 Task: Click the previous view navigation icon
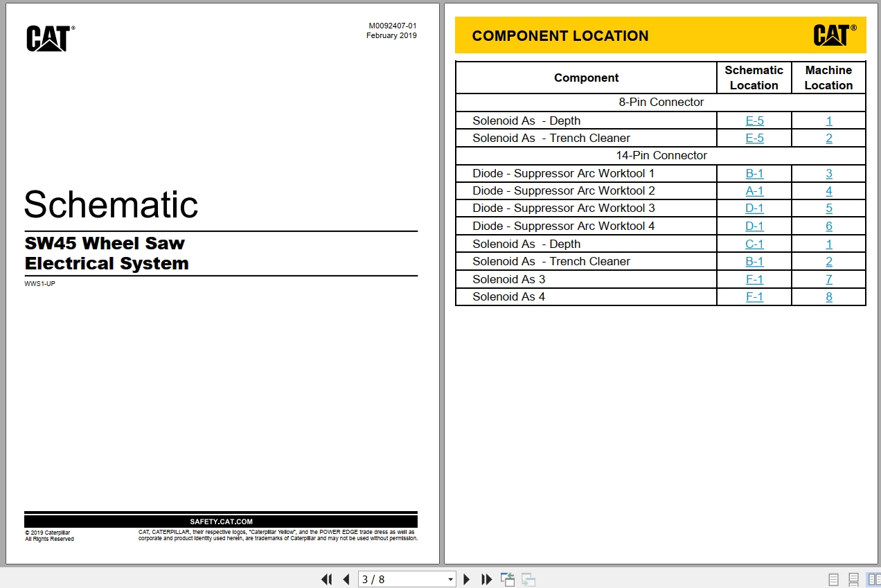[508, 580]
